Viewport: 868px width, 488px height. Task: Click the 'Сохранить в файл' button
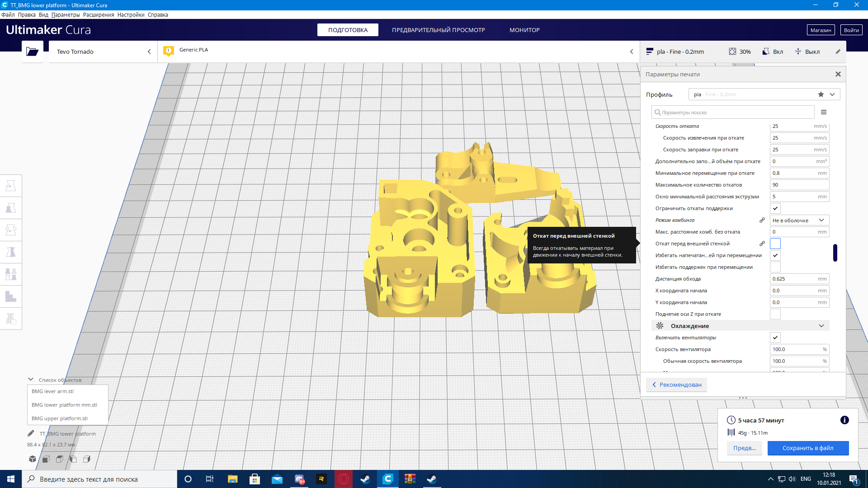click(807, 448)
